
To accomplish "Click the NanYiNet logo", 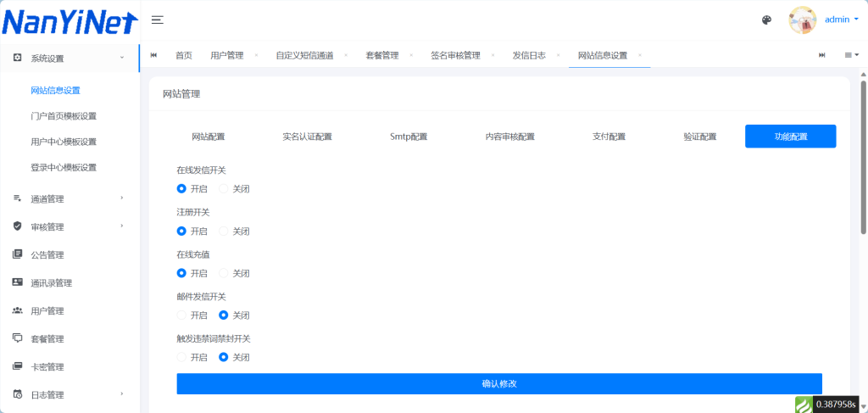I will (x=70, y=21).
